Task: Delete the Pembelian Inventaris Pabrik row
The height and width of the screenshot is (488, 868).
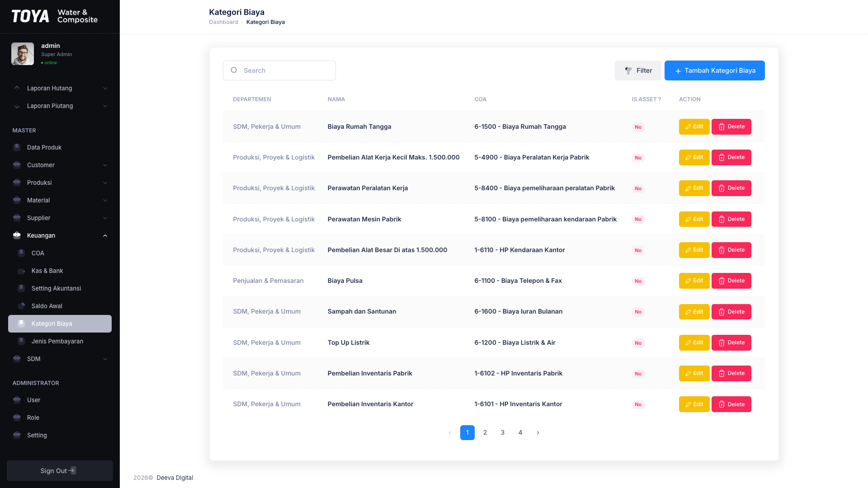Action: point(731,373)
